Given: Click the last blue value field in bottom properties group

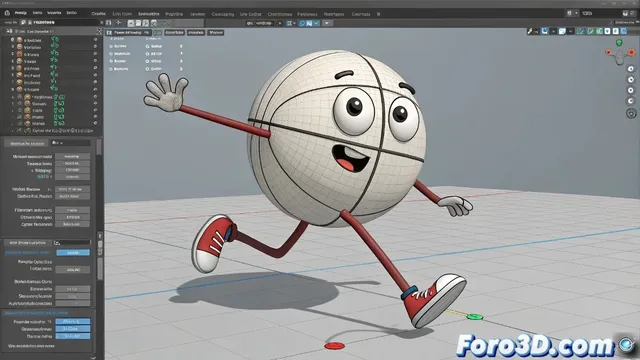Looking at the screenshot, I should coord(73,336).
